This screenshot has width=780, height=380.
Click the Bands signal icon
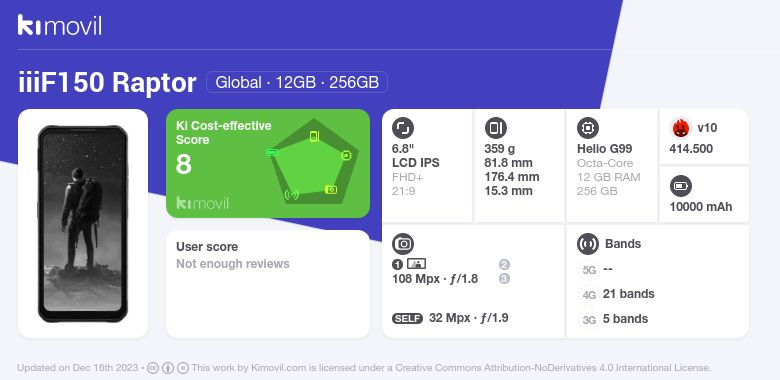pos(588,244)
